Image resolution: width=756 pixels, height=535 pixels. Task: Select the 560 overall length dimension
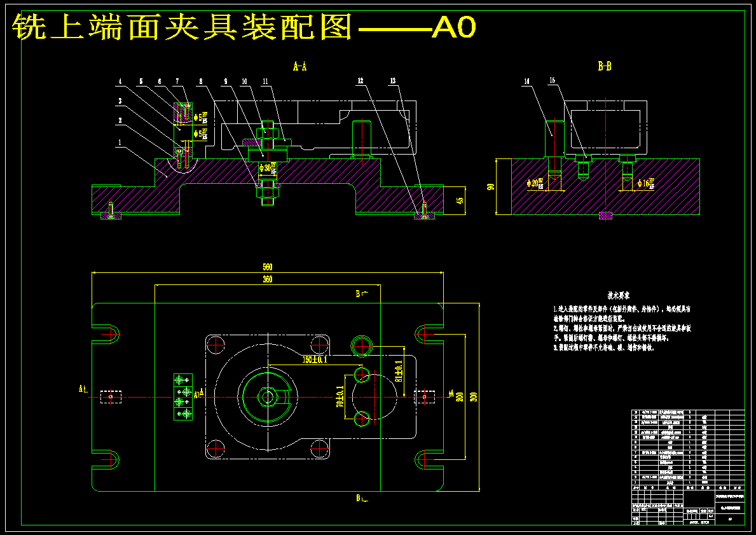[267, 267]
